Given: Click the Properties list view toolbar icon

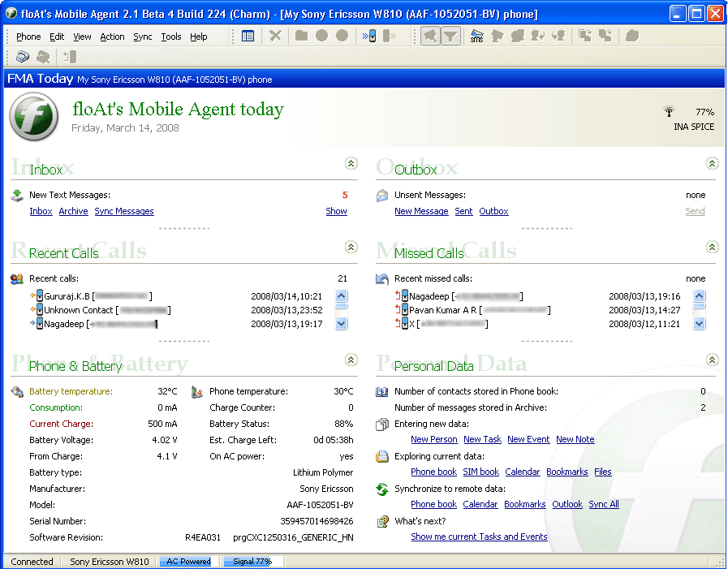Looking at the screenshot, I should pyautogui.click(x=248, y=36).
